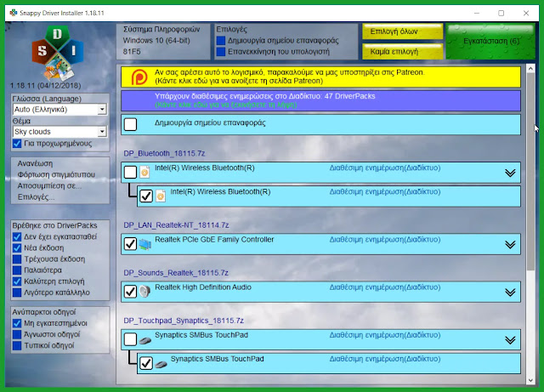This screenshot has width=544, height=392.
Task: Click the DP_Bluetooth_18115.7z pack name
Action: tap(164, 153)
